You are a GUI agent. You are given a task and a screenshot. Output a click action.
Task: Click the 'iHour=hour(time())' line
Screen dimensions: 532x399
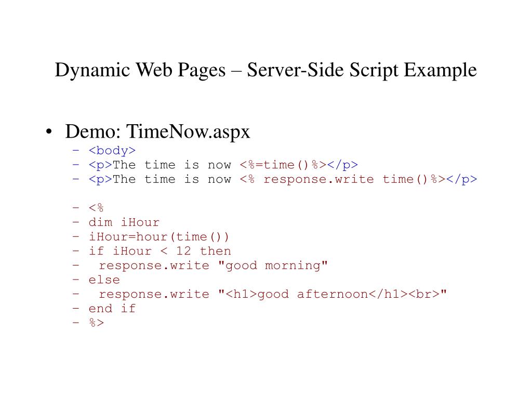coord(159,236)
